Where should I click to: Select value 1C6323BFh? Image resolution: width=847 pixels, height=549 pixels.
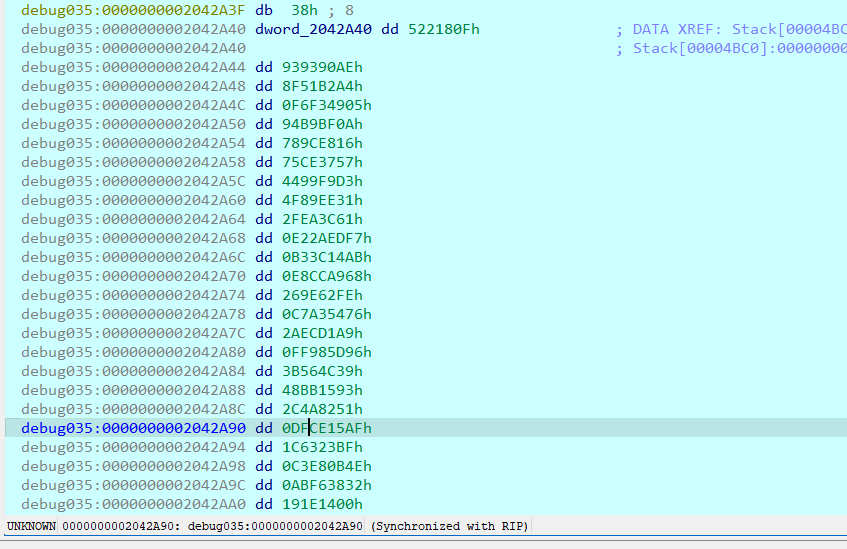pos(322,447)
